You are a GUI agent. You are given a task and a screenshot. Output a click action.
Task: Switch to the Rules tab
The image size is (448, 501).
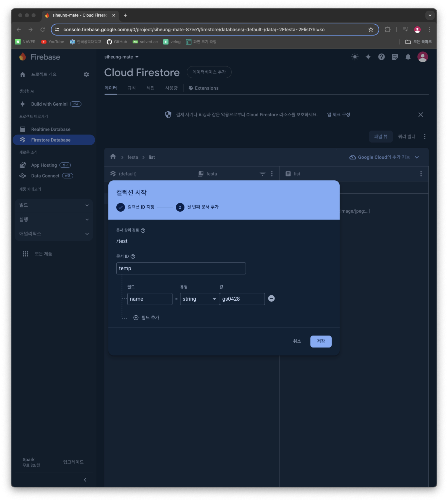131,88
